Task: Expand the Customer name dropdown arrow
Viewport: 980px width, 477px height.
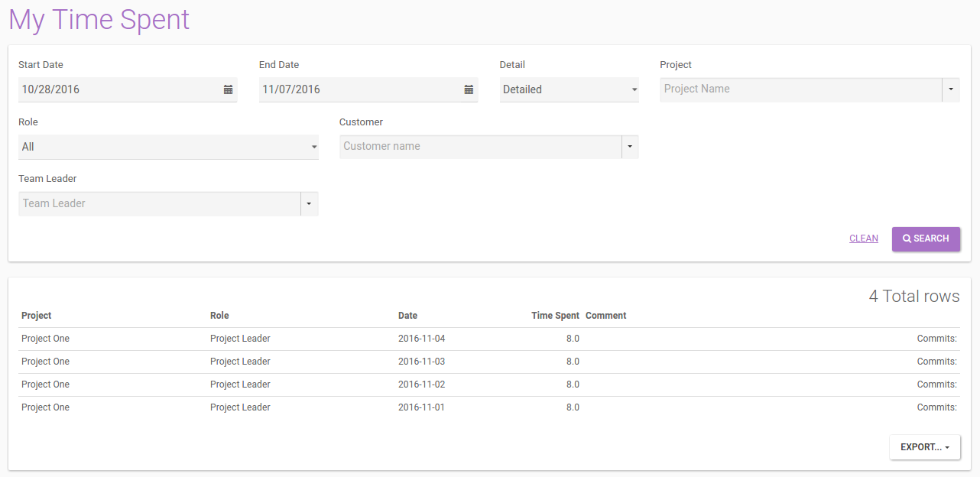Action: pos(630,147)
